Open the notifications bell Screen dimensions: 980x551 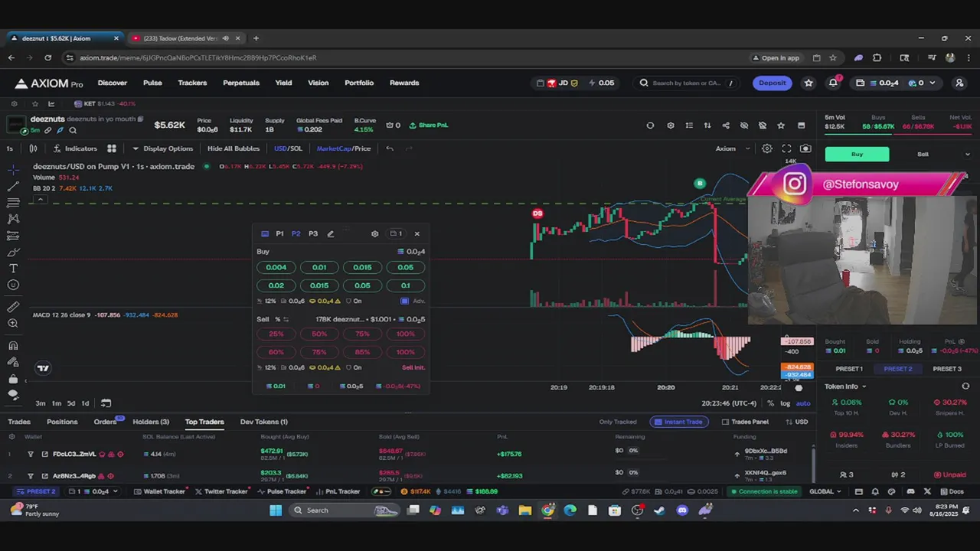[x=834, y=83]
